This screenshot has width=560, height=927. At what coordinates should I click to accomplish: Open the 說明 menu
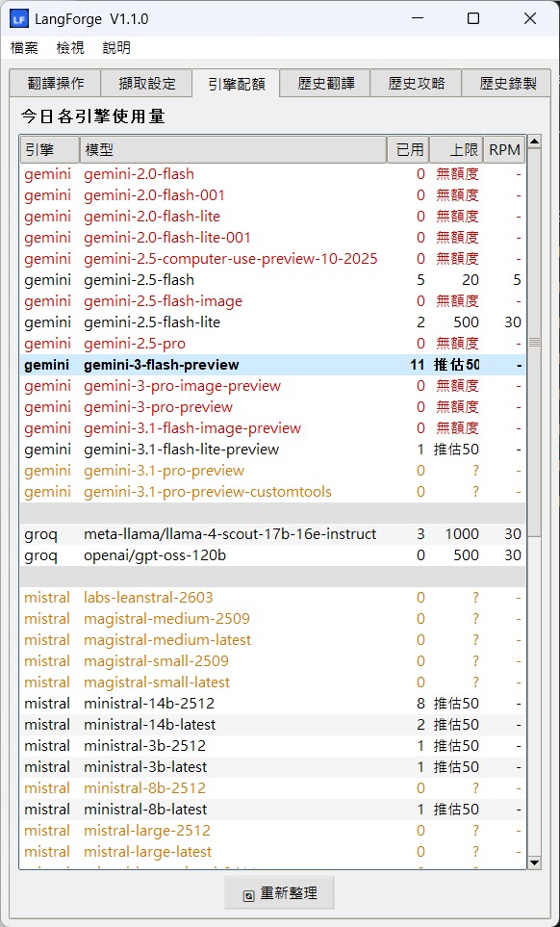[x=116, y=48]
